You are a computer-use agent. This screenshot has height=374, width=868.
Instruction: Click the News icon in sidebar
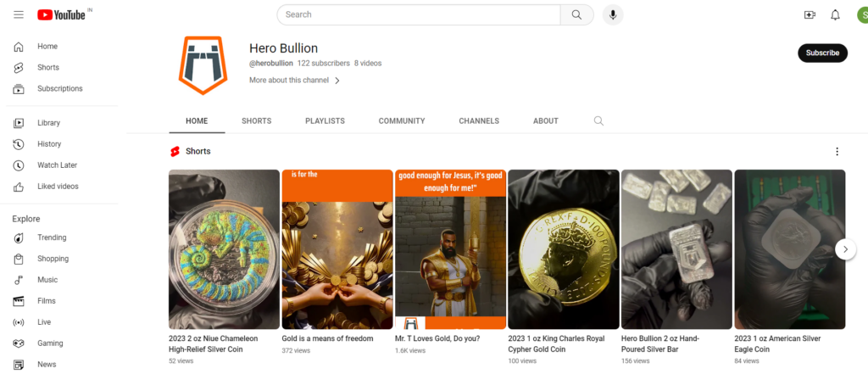click(x=19, y=365)
